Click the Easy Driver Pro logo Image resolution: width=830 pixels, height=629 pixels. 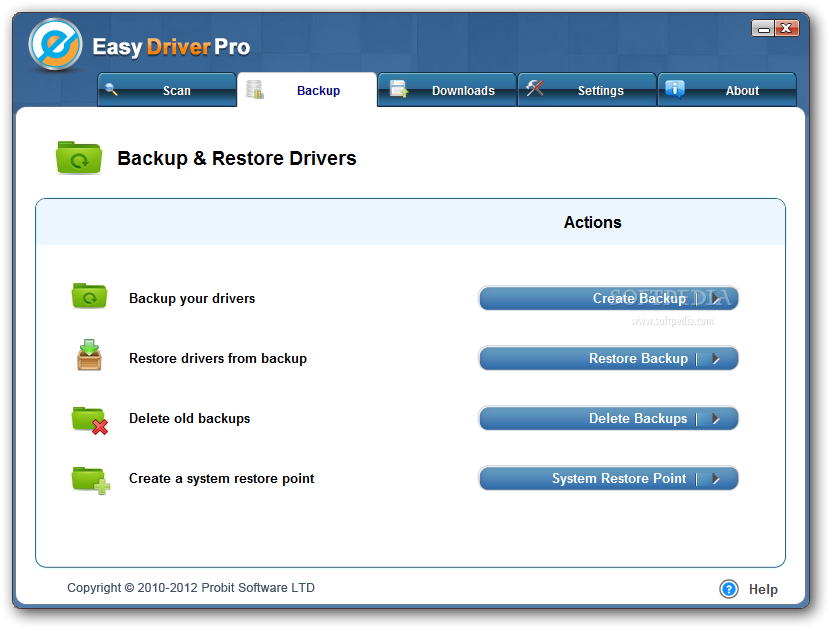click(x=56, y=45)
